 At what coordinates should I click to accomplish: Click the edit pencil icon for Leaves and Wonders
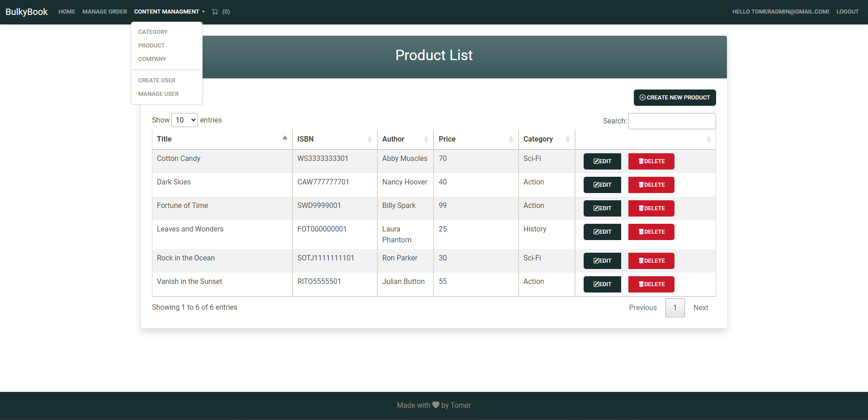(x=595, y=232)
